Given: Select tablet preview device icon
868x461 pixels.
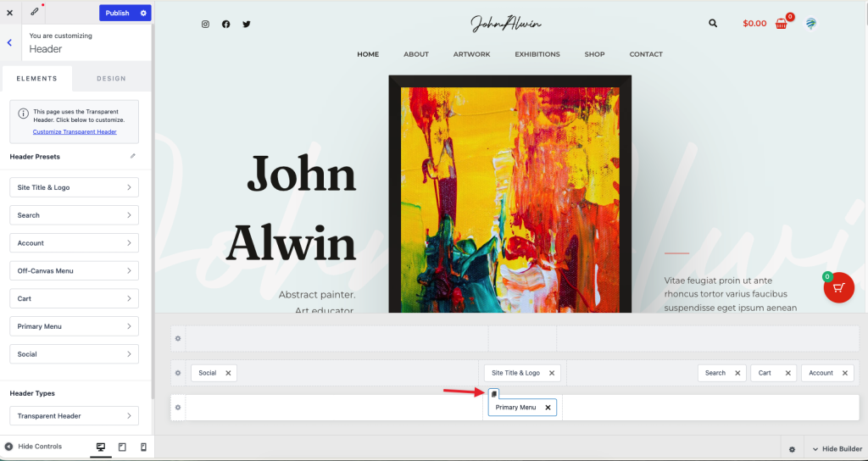Looking at the screenshot, I should [122, 447].
